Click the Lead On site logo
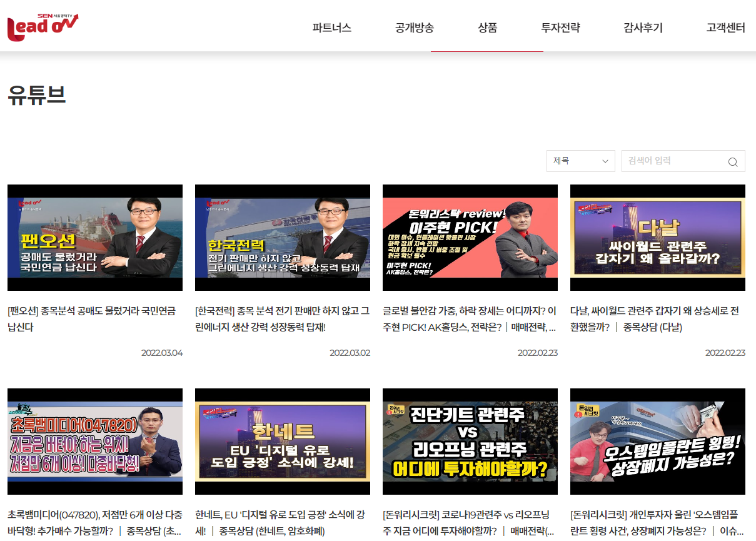The width and height of the screenshot is (756, 541). [43, 27]
